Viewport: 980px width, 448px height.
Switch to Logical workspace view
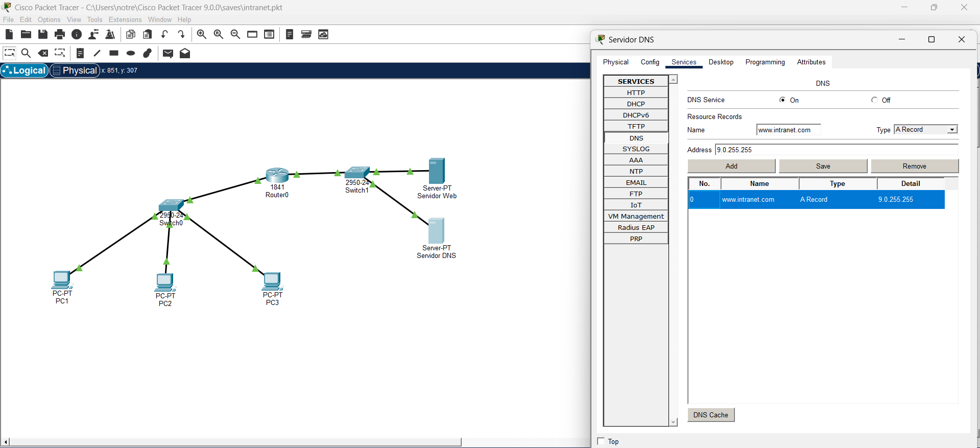click(x=25, y=70)
